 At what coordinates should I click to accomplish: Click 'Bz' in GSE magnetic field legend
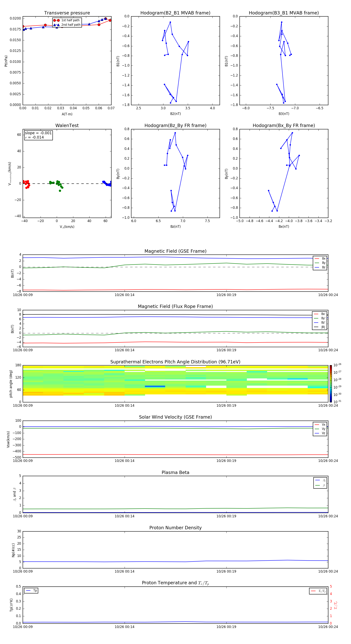[320, 267]
